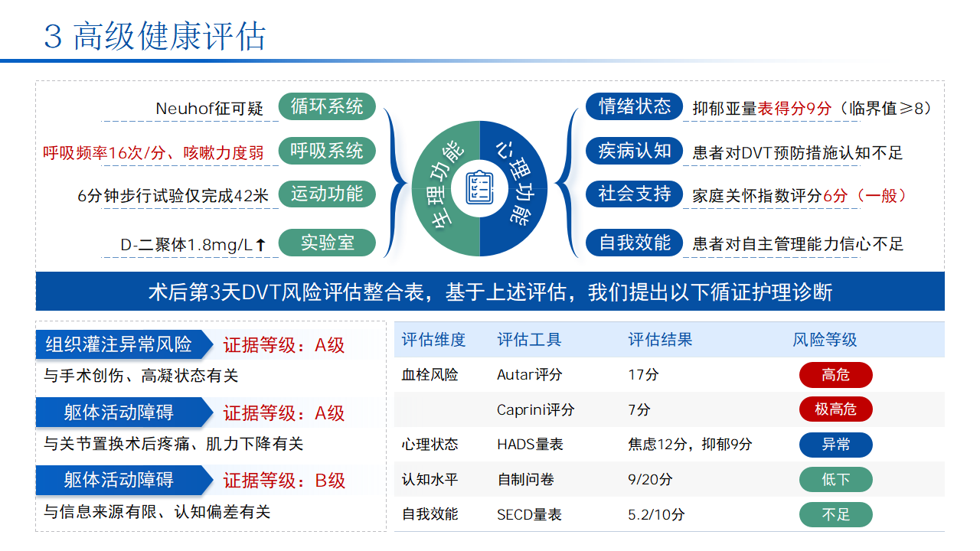Select 证据等级：A级 beside first 躯体活动障碍

(x=284, y=413)
